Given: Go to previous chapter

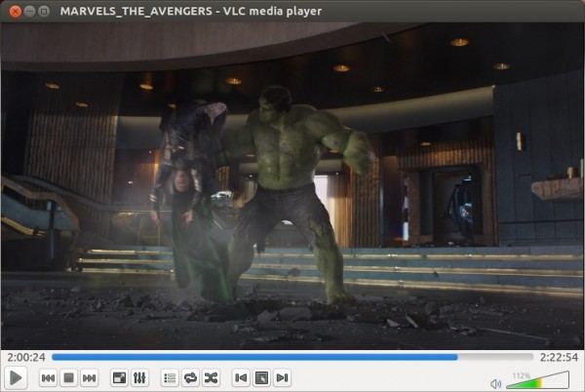Looking at the screenshot, I should (241, 377).
